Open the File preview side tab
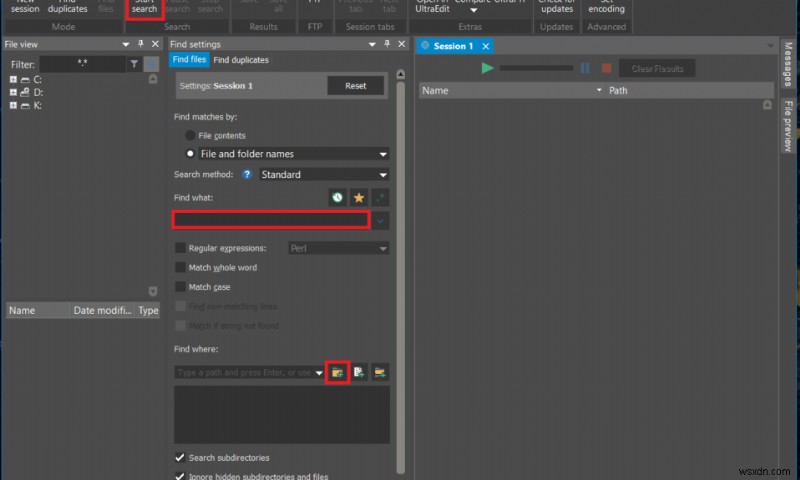 point(788,125)
